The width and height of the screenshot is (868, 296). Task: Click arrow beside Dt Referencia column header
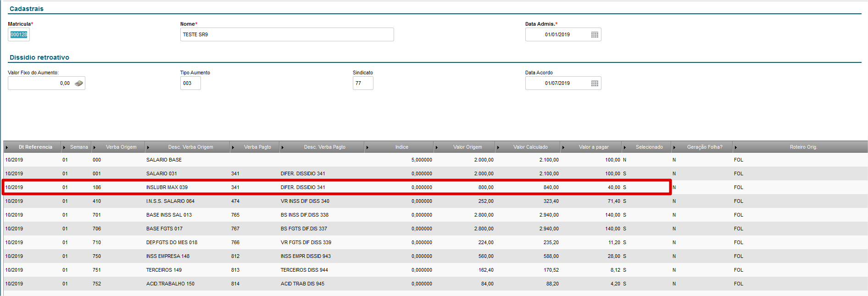(x=7, y=147)
